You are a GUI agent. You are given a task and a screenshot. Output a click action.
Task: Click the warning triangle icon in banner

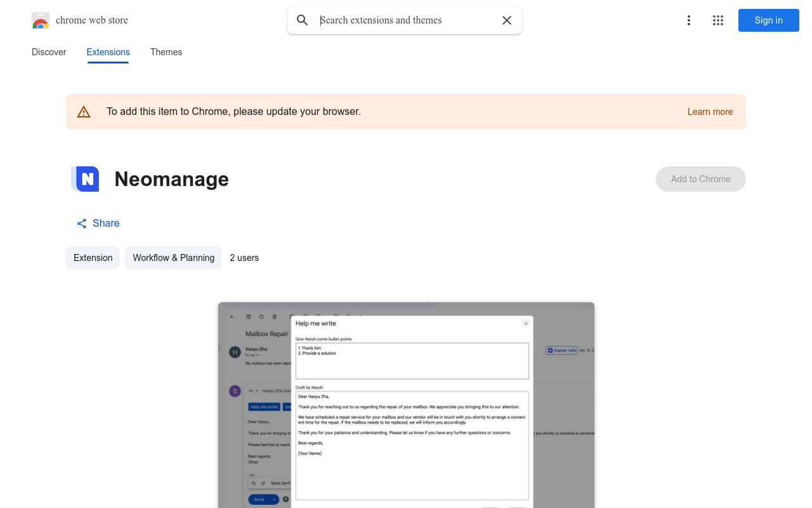pos(84,112)
